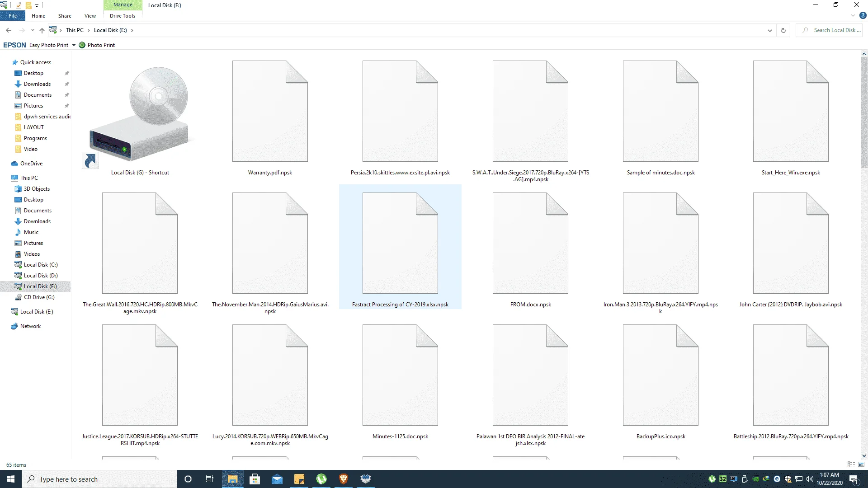
Task: Select Local Disk (C:) in sidebar
Action: pyautogui.click(x=41, y=265)
